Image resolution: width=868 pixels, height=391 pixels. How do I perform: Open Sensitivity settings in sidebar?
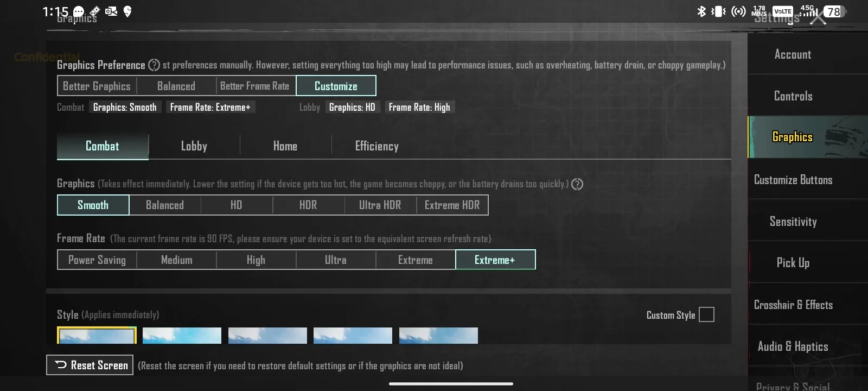[793, 222]
